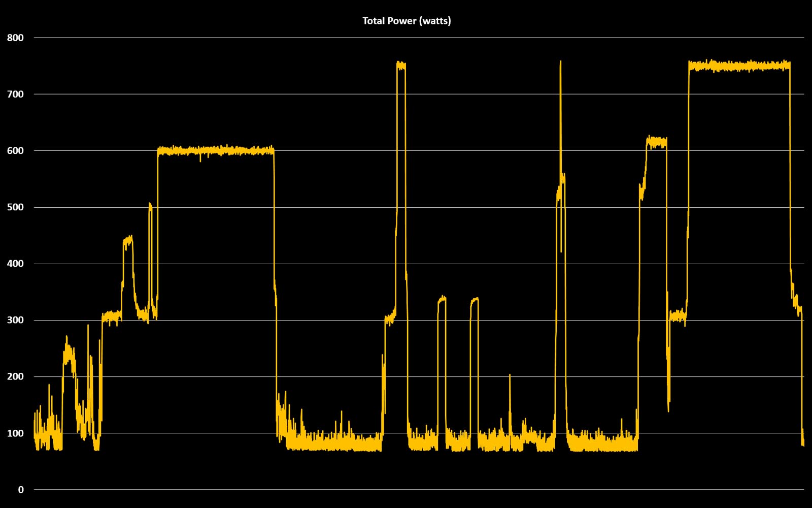
Task: Select the 800 y-axis label
Action: 15,38
